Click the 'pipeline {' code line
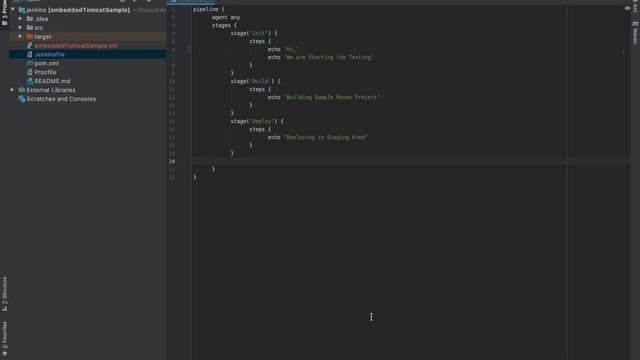640x360 pixels. point(209,9)
